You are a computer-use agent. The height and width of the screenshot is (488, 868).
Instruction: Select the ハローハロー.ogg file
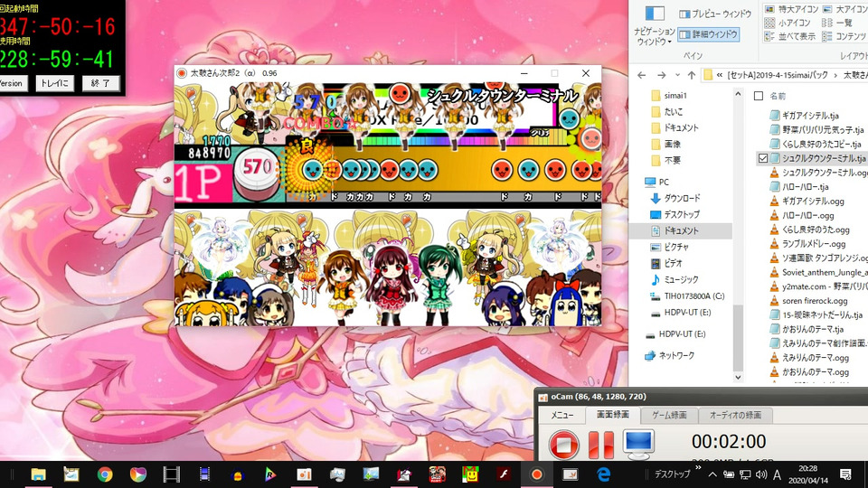tap(807, 215)
